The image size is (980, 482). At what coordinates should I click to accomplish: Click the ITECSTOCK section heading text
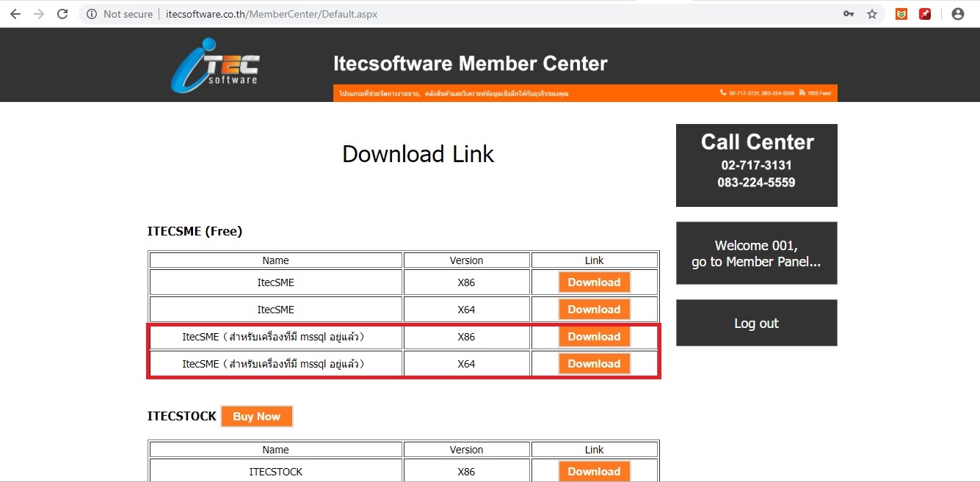182,416
